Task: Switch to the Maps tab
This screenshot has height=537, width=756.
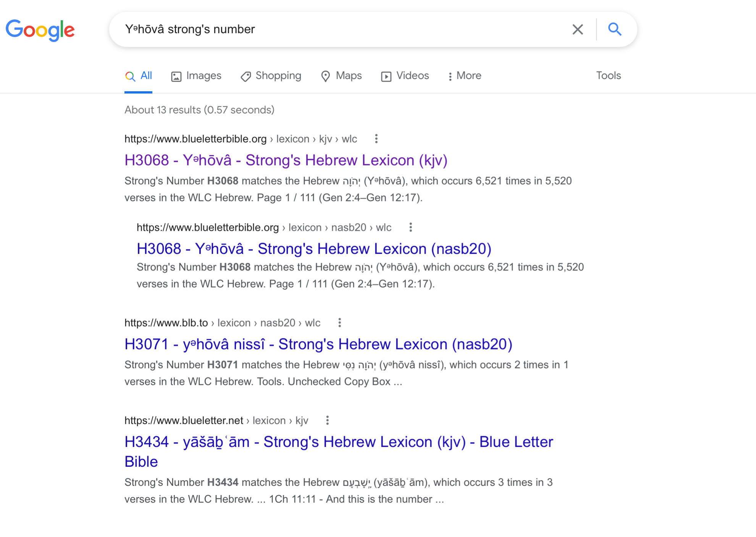Action: [341, 76]
